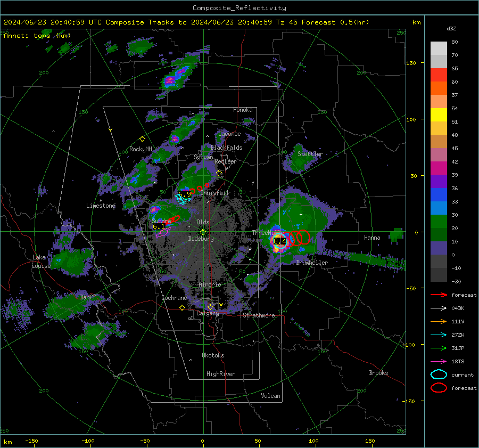The height and width of the screenshot is (448, 479).
Task: Click the Lake Louise label
Action: click(x=41, y=262)
